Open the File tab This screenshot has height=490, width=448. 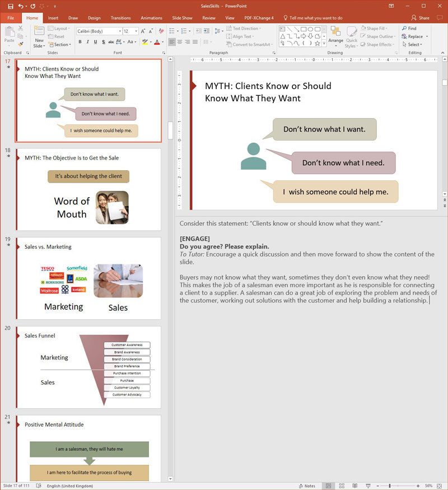click(11, 18)
